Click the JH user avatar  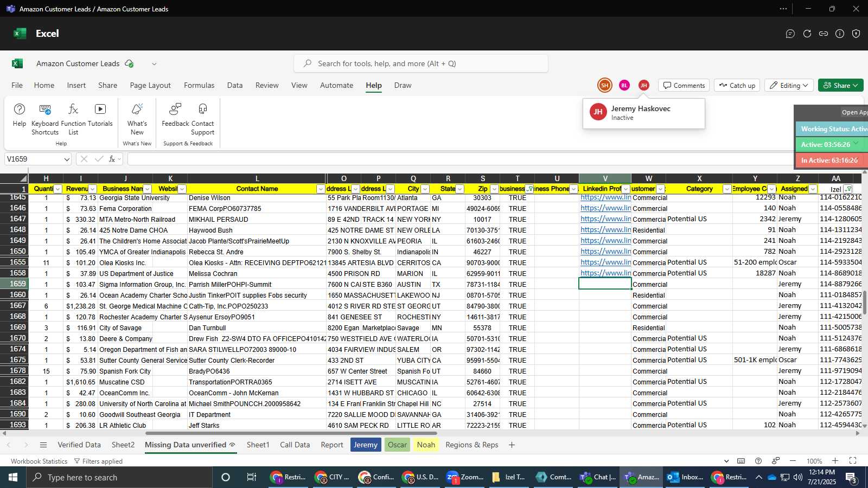pos(643,85)
